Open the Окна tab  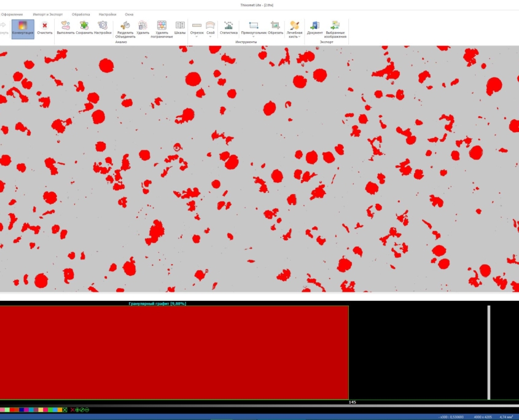click(x=129, y=14)
